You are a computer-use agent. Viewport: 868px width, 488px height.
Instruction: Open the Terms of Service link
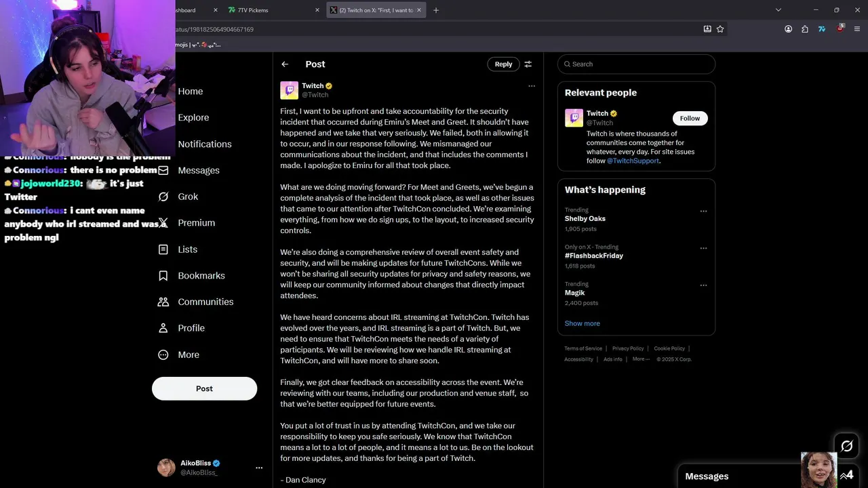583,348
